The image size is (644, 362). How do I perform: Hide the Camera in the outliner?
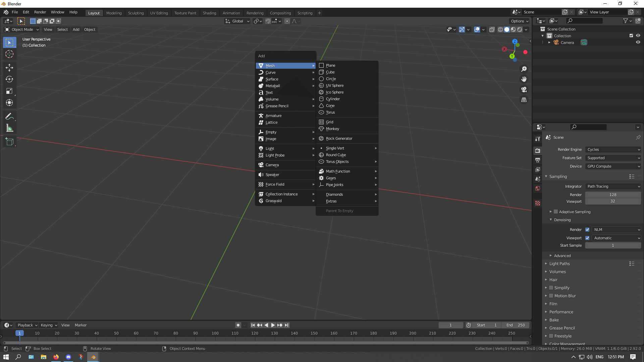tap(638, 42)
